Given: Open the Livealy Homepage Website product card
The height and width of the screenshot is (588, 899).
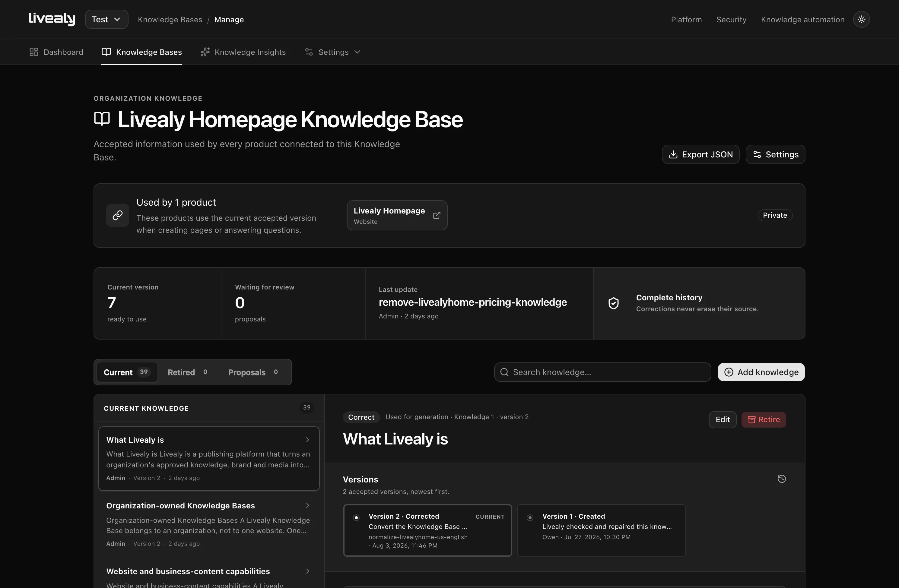Looking at the screenshot, I should tap(397, 215).
